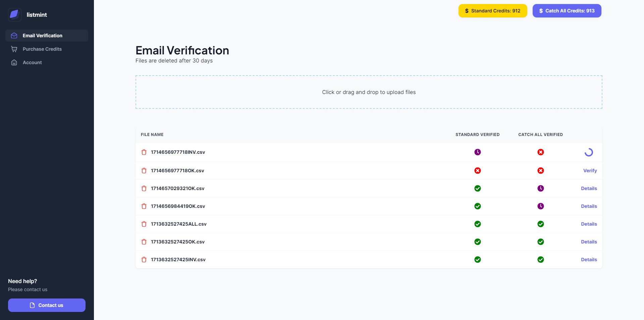The width and height of the screenshot is (644, 320).
Task: Click Verify for 1714656977718OK.csv
Action: point(590,171)
